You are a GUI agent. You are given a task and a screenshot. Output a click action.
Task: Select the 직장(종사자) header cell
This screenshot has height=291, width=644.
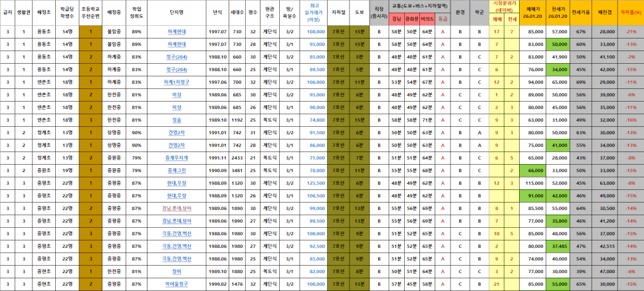tap(379, 13)
